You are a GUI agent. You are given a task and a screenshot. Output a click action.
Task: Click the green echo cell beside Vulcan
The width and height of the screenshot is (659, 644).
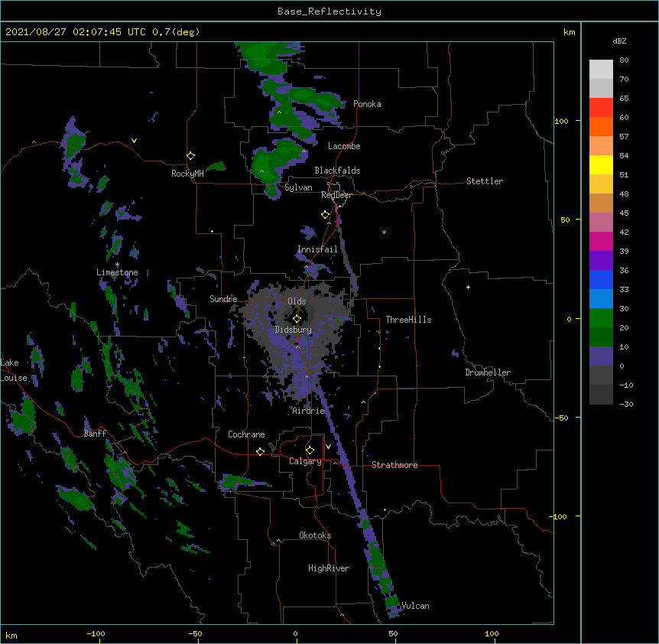(x=391, y=601)
